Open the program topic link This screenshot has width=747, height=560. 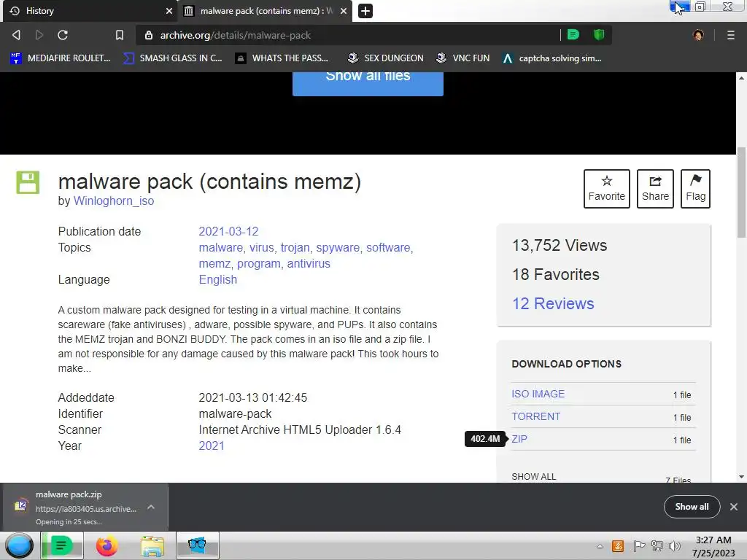(x=259, y=264)
